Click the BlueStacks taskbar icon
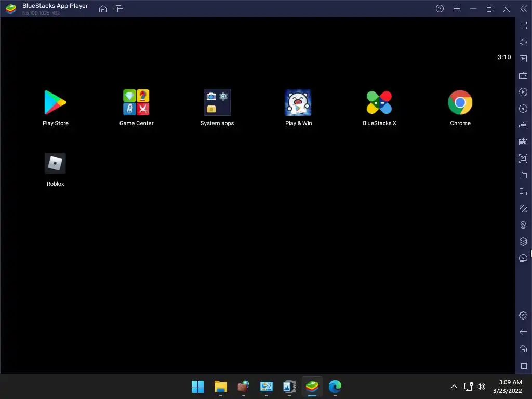The image size is (532, 399). 312,387
